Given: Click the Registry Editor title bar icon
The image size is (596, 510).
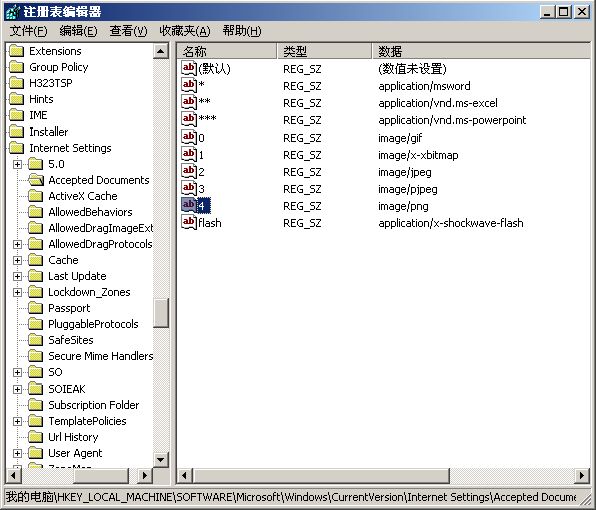Looking at the screenshot, I should [13, 12].
